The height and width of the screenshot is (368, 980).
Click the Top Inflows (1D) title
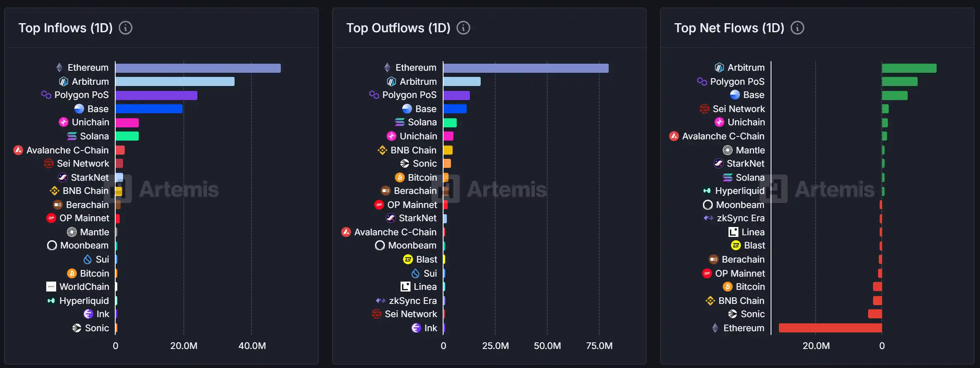[66, 28]
